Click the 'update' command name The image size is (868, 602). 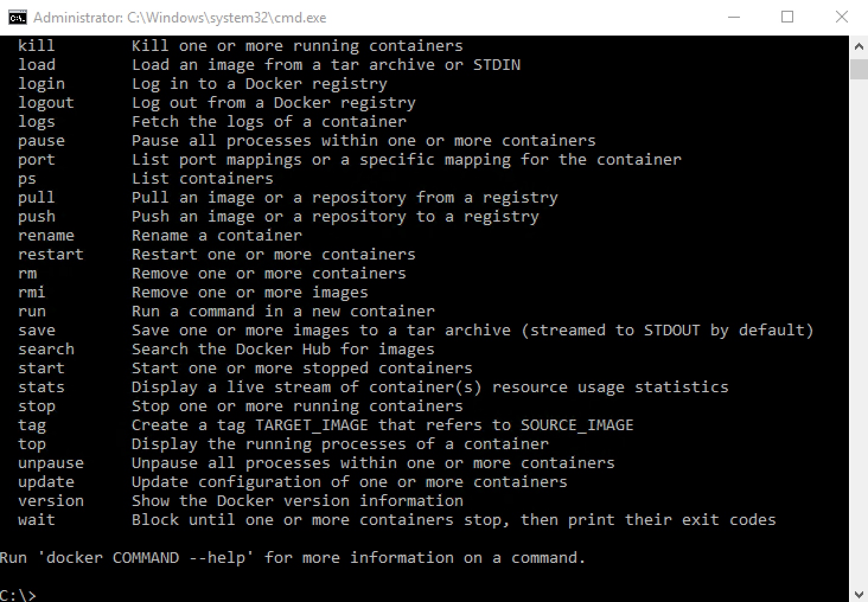(x=46, y=482)
